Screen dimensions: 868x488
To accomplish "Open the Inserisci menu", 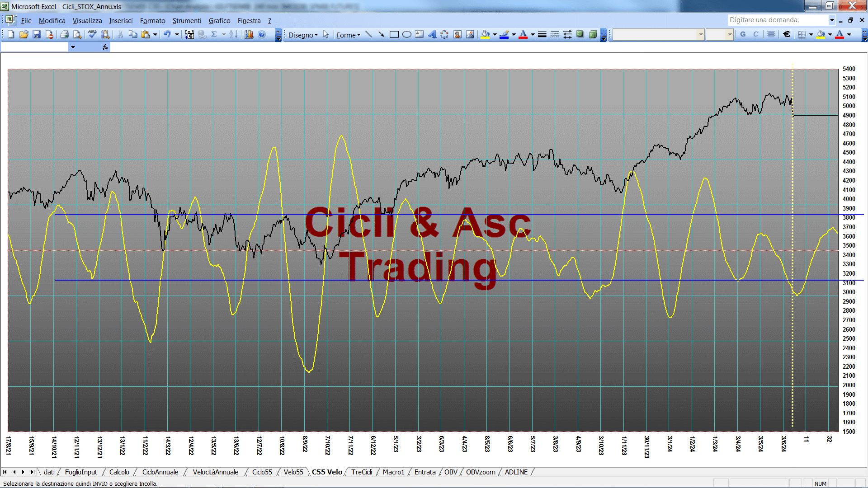I will 121,21.
